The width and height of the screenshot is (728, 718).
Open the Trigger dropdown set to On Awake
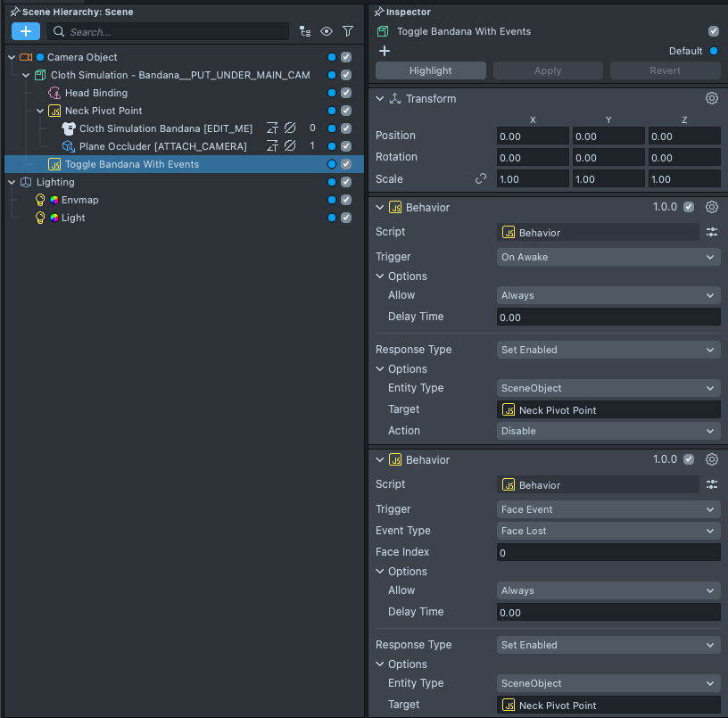pyautogui.click(x=608, y=257)
